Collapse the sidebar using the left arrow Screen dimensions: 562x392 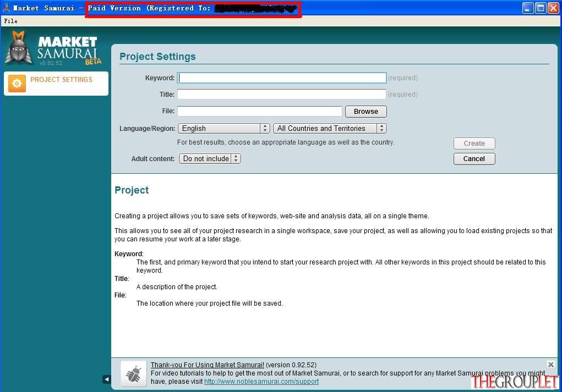tap(106, 379)
